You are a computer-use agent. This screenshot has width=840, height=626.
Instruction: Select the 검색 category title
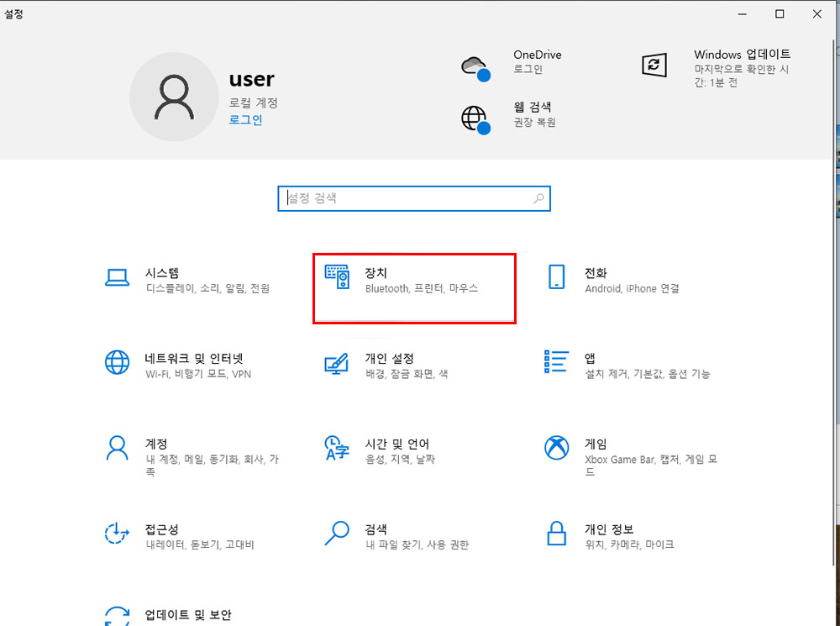[x=375, y=529]
